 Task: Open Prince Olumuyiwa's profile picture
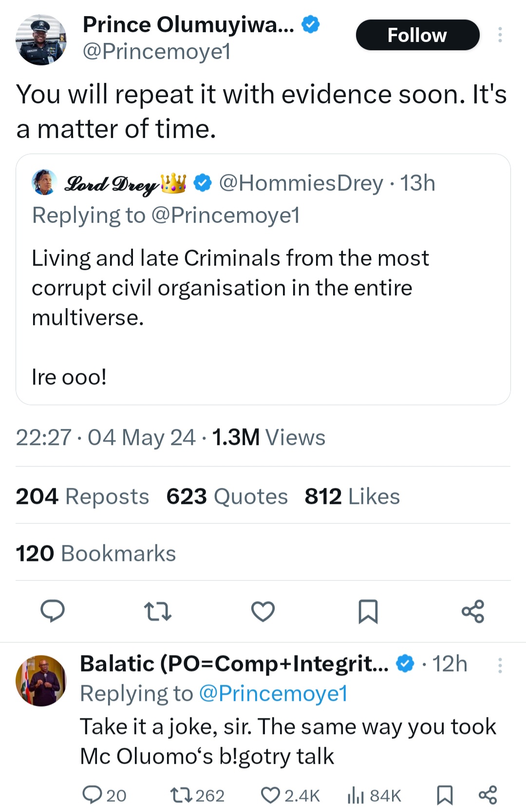[x=41, y=39]
